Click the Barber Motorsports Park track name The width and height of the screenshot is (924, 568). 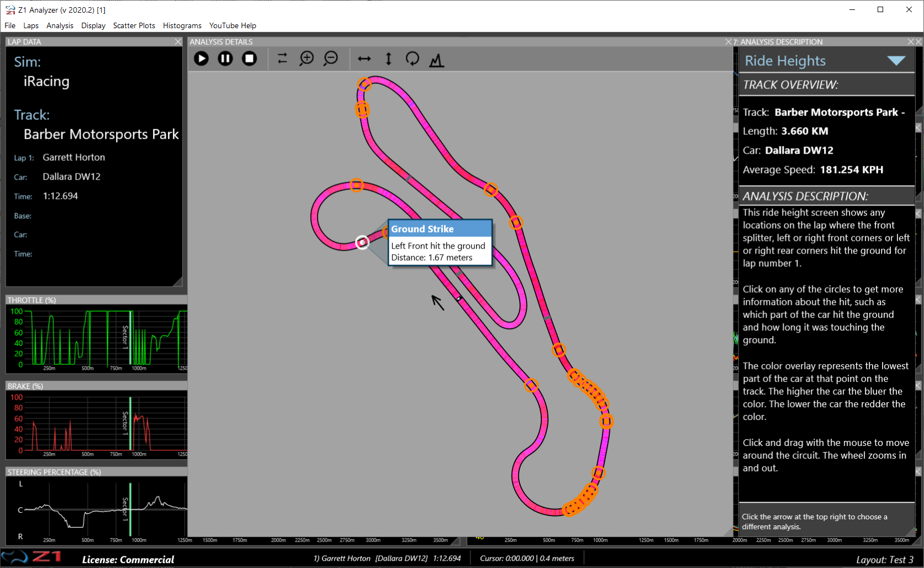(101, 134)
